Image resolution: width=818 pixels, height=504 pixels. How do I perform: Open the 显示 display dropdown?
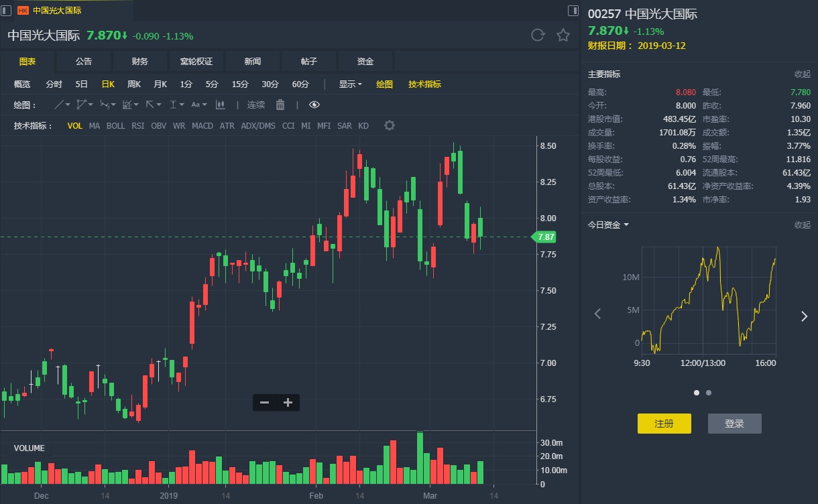click(350, 84)
